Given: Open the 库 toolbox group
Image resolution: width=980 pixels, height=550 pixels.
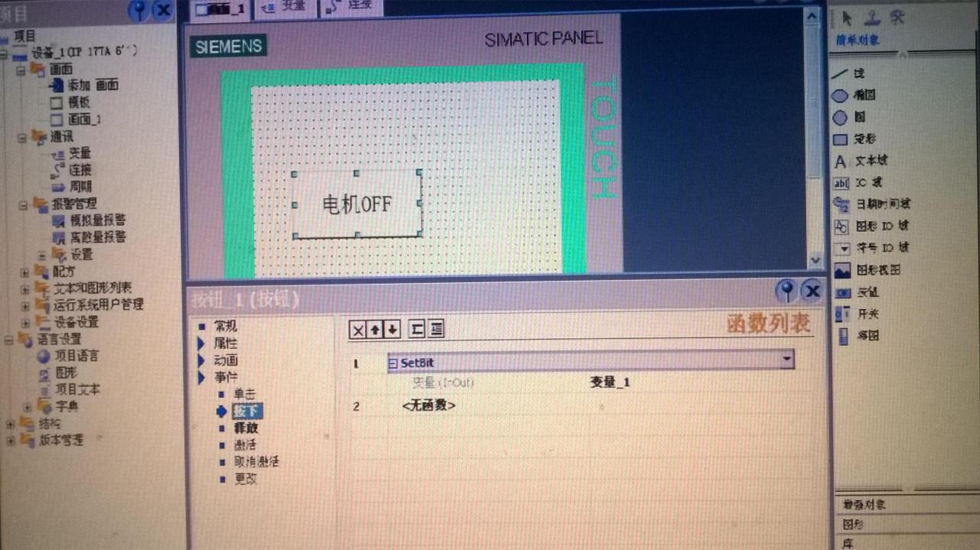Looking at the screenshot, I should pos(848,543).
